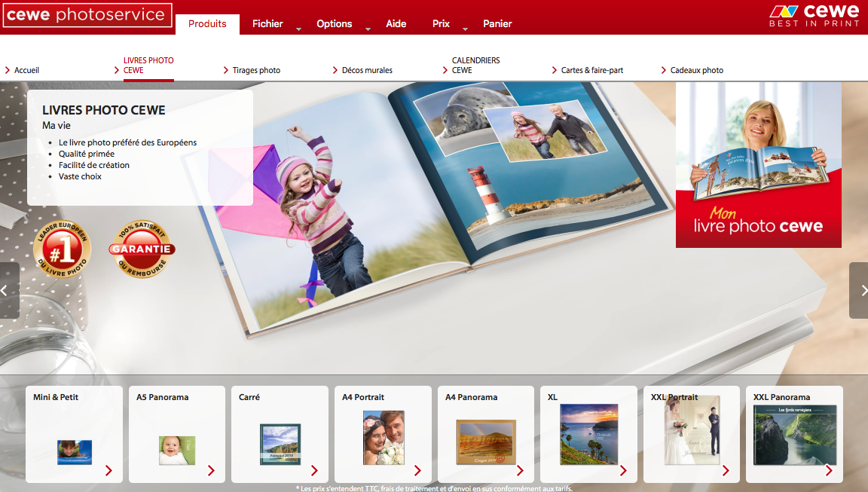Click the red arrow on A4 Portrait card
The height and width of the screenshot is (492, 868).
(x=417, y=470)
